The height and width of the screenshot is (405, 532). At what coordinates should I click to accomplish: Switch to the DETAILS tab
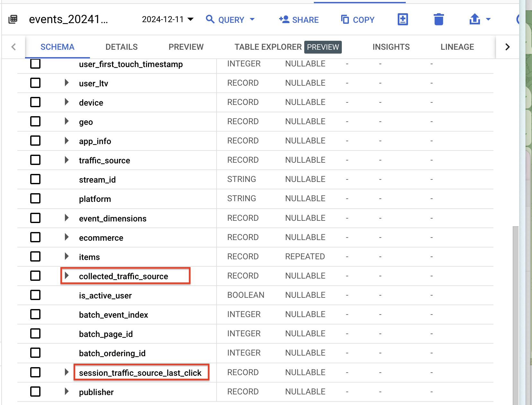click(x=121, y=47)
